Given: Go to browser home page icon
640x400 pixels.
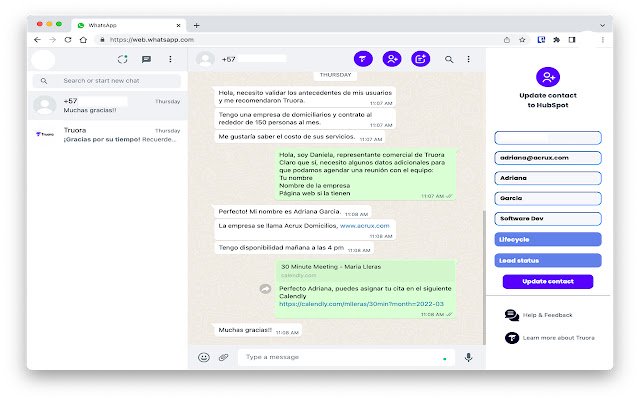Looking at the screenshot, I should (83, 40).
